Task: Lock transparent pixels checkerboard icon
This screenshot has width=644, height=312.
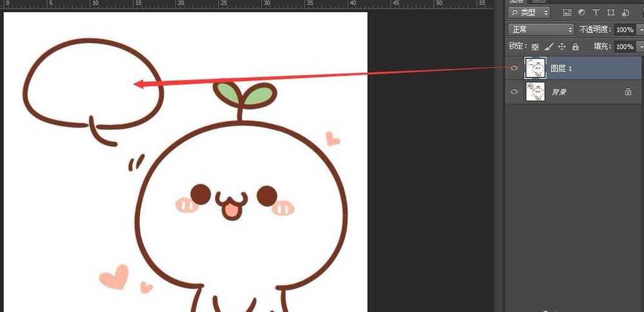Action: [535, 46]
